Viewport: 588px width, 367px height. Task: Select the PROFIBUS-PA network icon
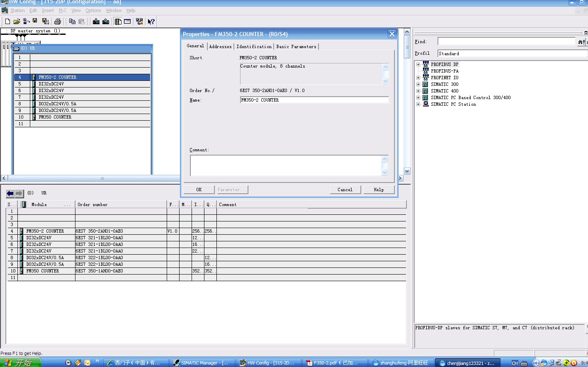tap(425, 71)
